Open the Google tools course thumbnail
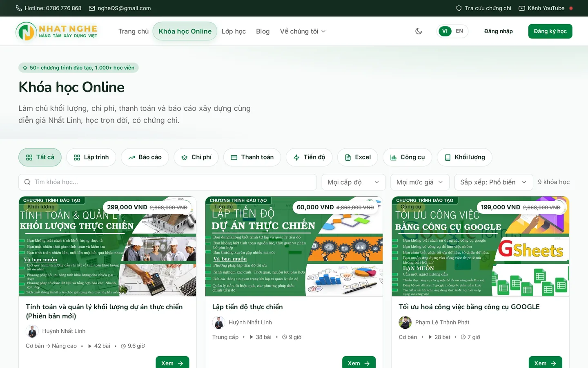This screenshot has width=588, height=368. point(481,247)
